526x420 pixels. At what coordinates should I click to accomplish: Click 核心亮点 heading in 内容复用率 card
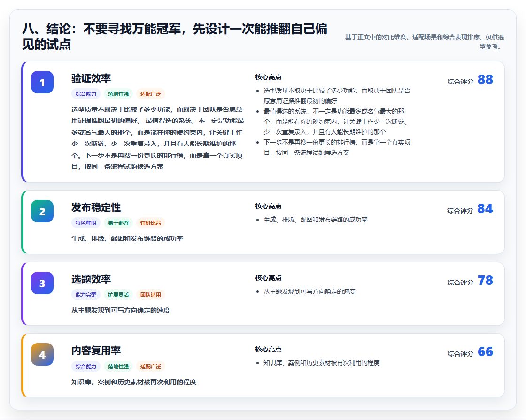268,349
